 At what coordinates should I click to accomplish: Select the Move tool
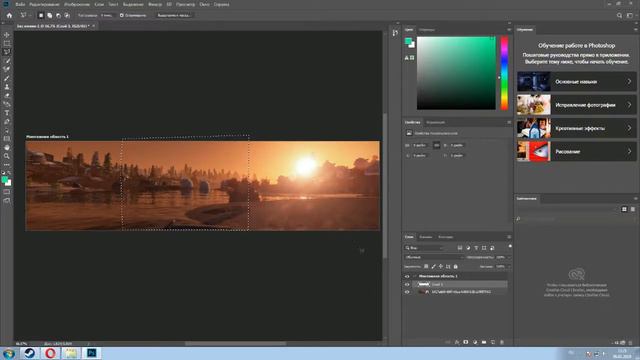click(7, 35)
